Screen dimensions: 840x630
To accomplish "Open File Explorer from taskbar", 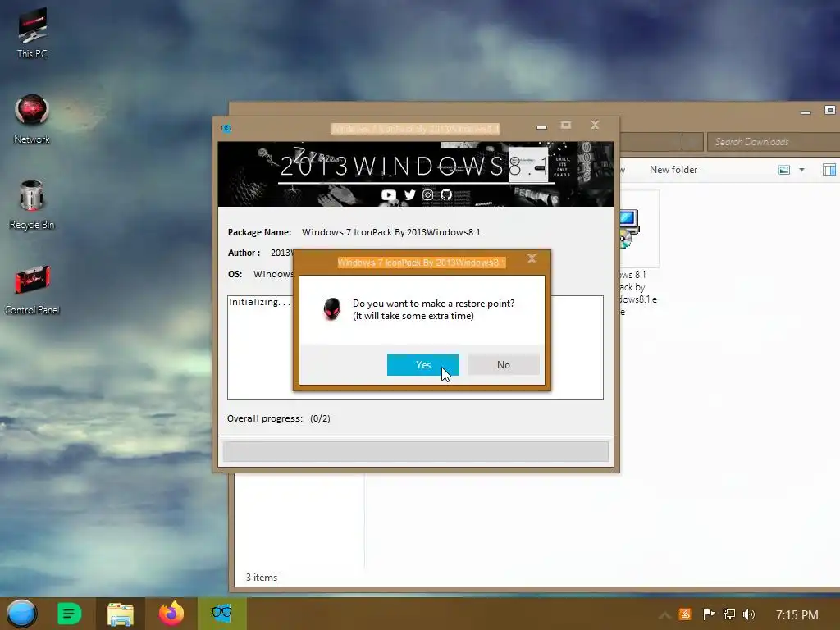I will point(121,614).
